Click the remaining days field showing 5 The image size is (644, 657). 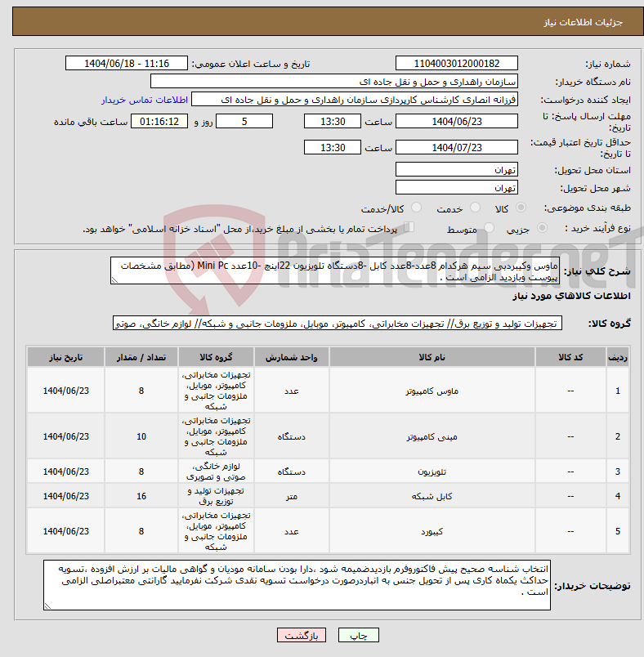tap(244, 122)
